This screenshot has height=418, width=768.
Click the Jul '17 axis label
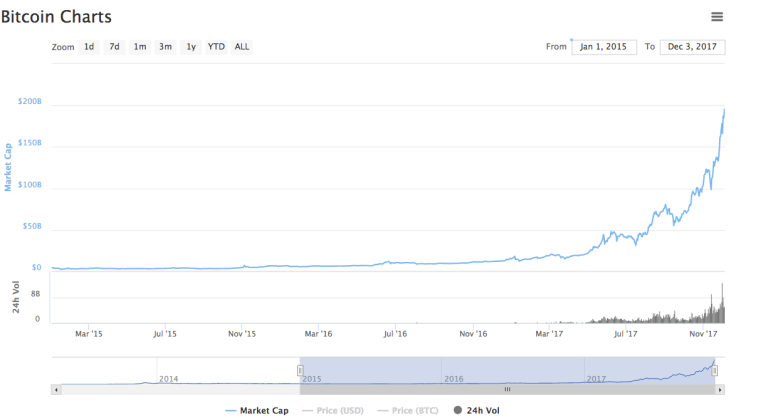(x=625, y=334)
